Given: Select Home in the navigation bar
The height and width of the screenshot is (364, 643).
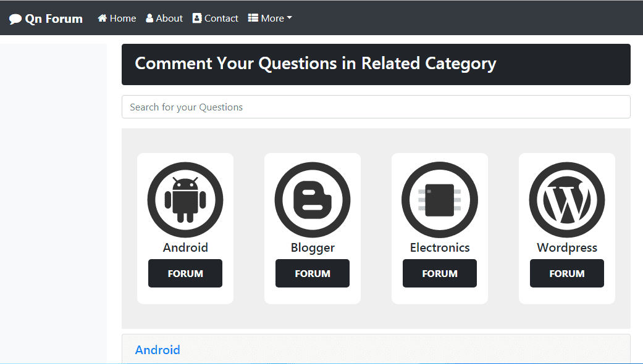Looking at the screenshot, I should [x=121, y=18].
